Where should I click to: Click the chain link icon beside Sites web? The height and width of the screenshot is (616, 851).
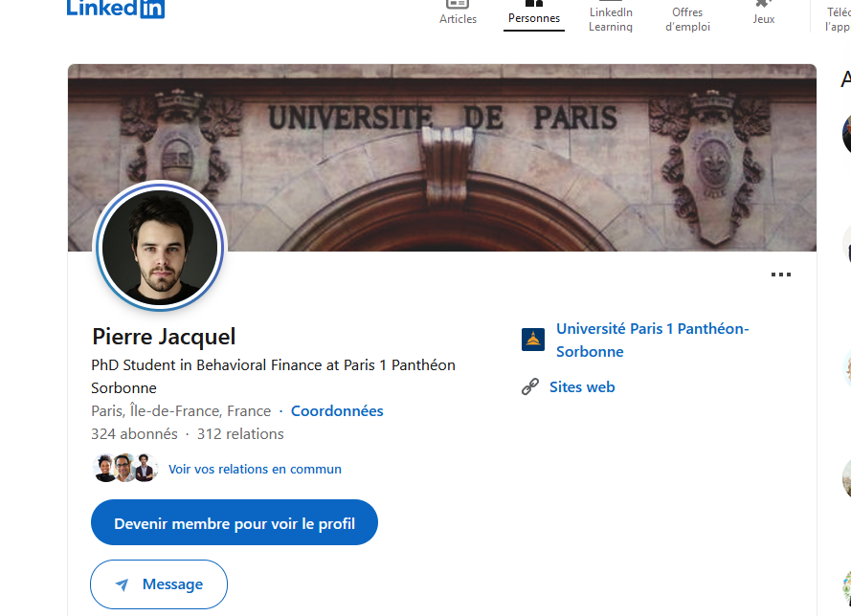coord(530,386)
